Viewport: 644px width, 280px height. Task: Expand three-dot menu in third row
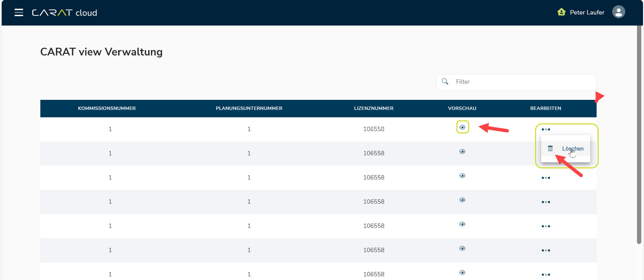(546, 178)
